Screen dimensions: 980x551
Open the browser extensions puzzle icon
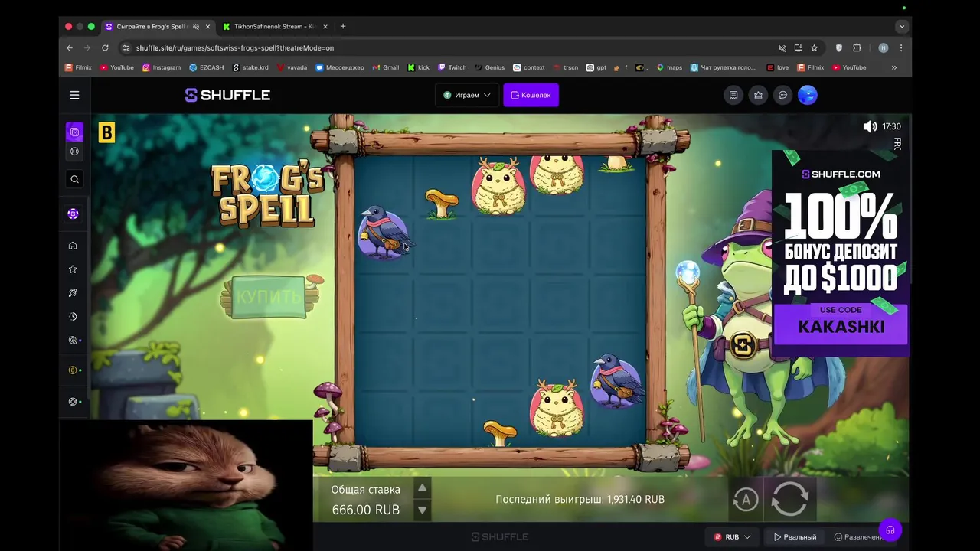(x=857, y=47)
